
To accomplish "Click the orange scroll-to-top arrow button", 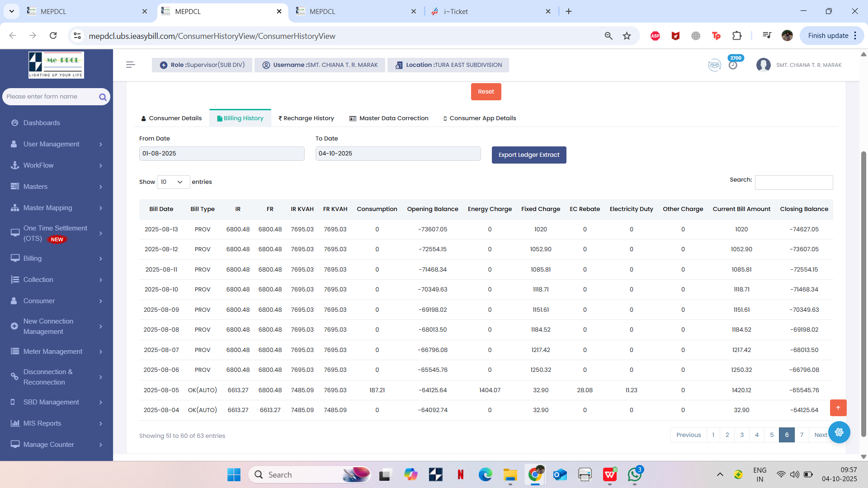I will pyautogui.click(x=838, y=408).
